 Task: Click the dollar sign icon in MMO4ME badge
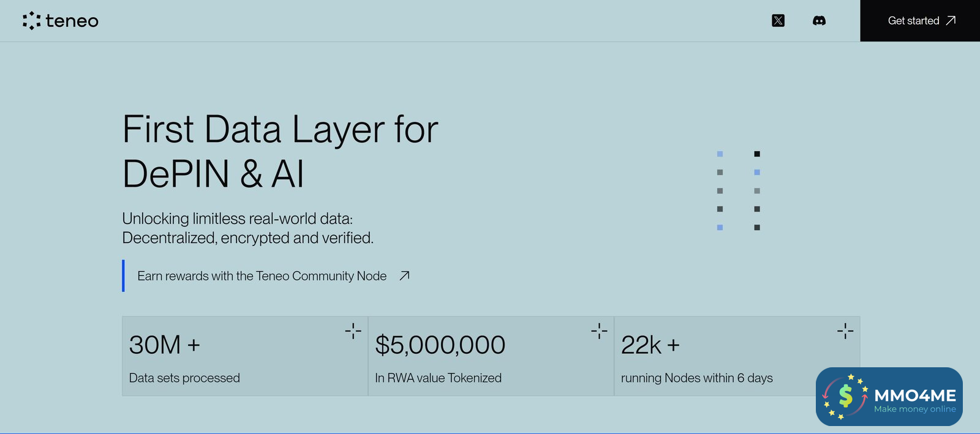coord(845,396)
